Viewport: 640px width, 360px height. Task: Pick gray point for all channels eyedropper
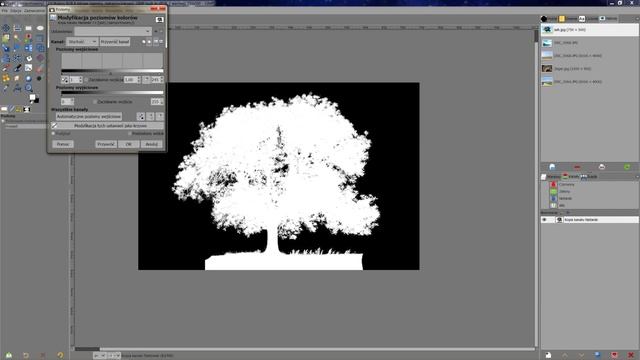[x=150, y=117]
